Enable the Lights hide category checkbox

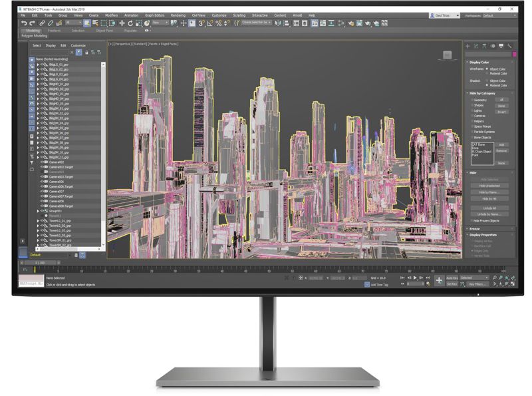(x=472, y=110)
